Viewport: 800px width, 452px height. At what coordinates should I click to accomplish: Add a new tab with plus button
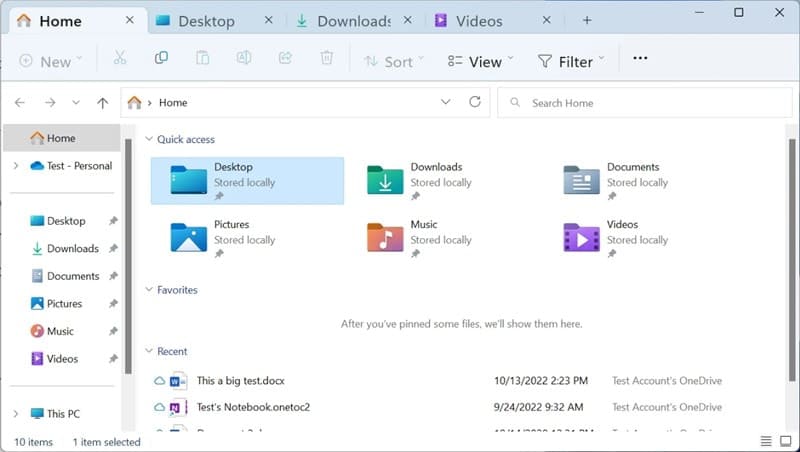click(x=587, y=20)
